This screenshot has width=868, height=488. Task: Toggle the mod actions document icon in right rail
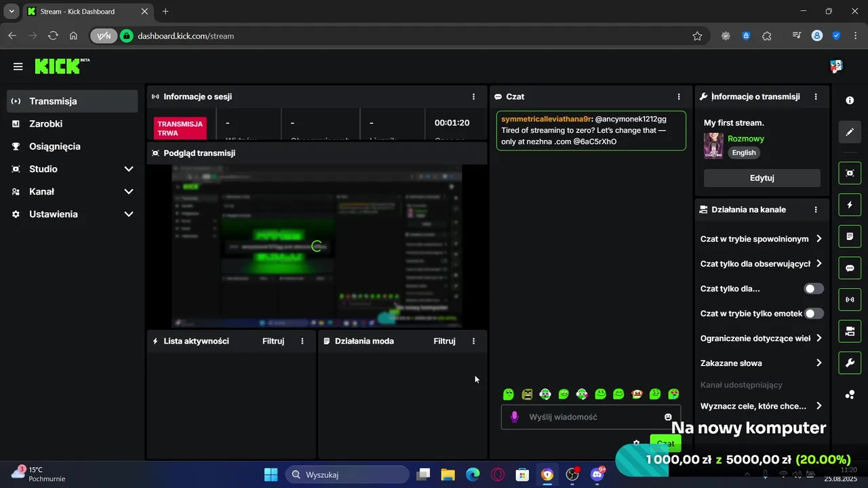point(850,237)
